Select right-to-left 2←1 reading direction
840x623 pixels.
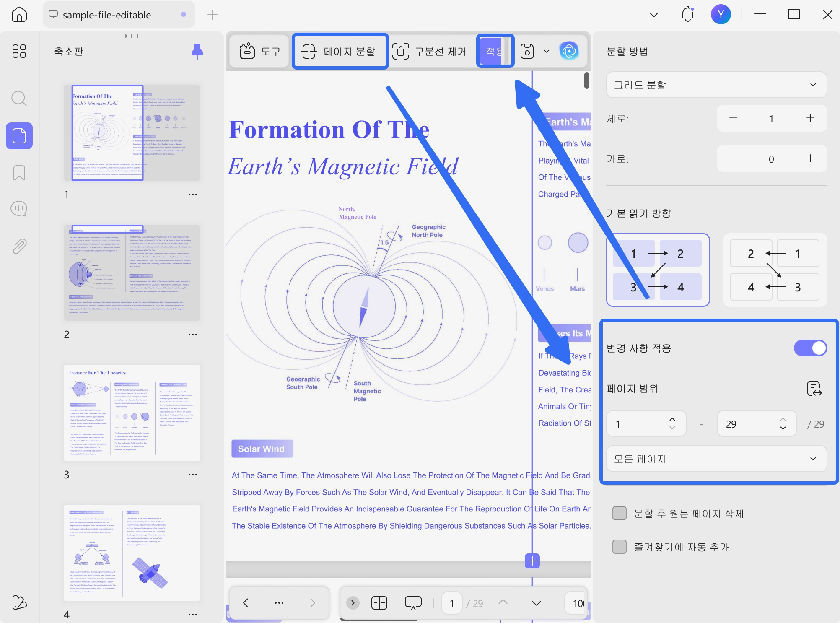click(x=775, y=270)
